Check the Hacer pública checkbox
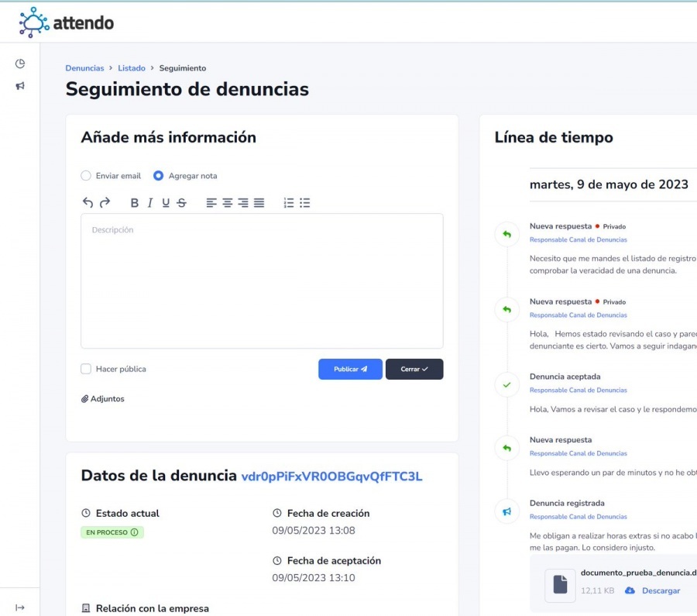This screenshot has height=616, width=697. [x=86, y=369]
